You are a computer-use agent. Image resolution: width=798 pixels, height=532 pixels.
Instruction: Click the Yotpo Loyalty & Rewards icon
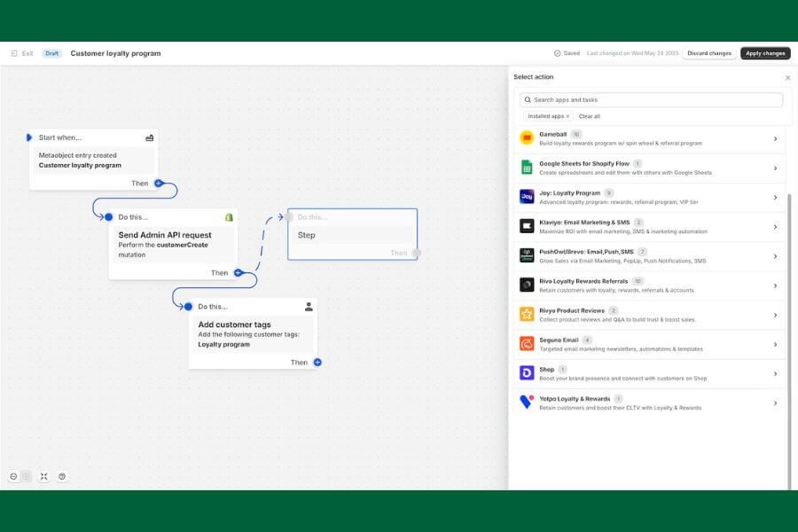(x=527, y=403)
